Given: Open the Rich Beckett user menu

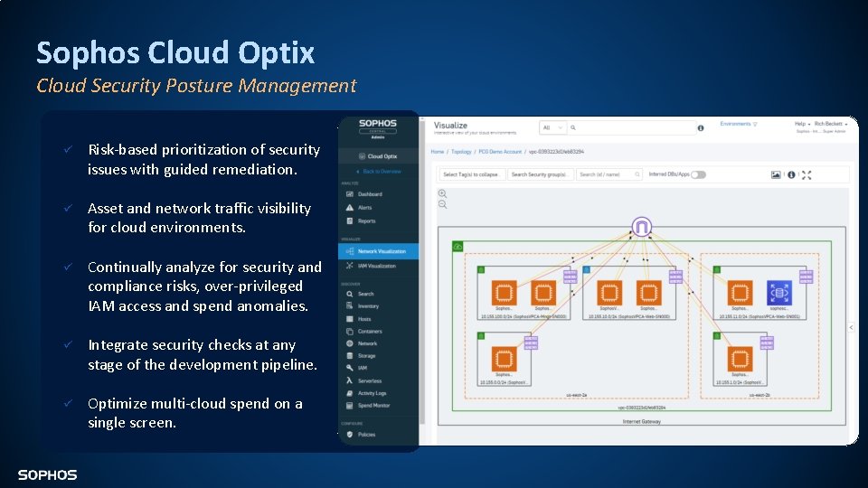Looking at the screenshot, I should 830,124.
